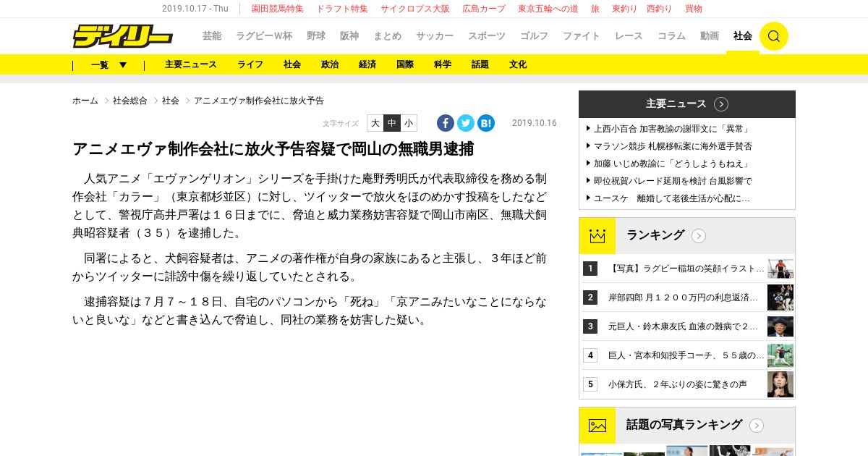The width and height of the screenshot is (868, 456).
Task: Open ユースケ 離婚して老後生活 headline
Action: pyautogui.click(x=671, y=198)
